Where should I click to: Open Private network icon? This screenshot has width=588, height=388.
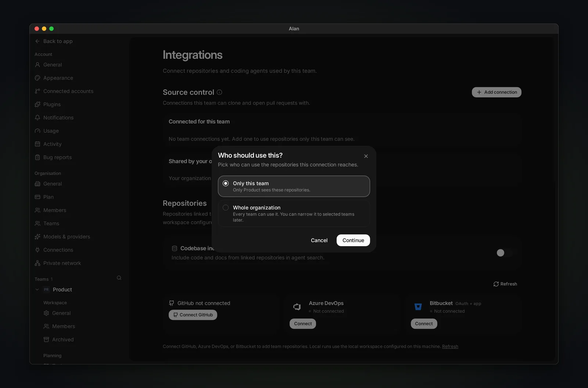[37, 263]
